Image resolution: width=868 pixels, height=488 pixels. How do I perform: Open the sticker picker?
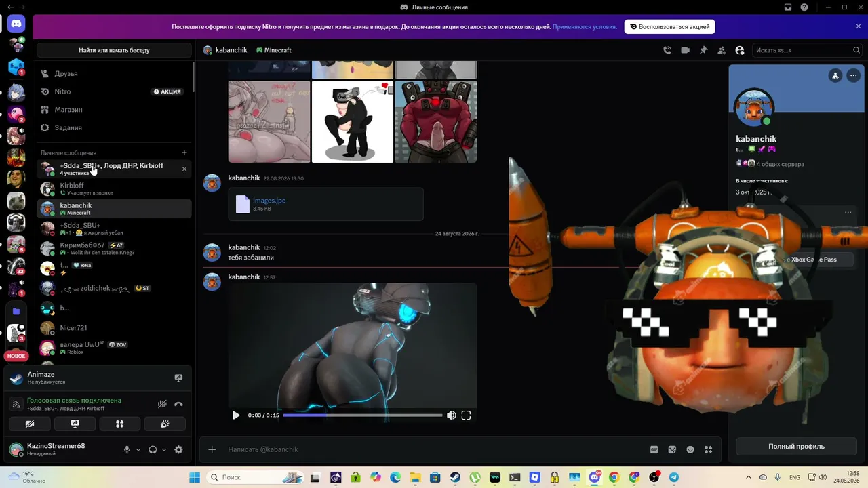tap(672, 449)
